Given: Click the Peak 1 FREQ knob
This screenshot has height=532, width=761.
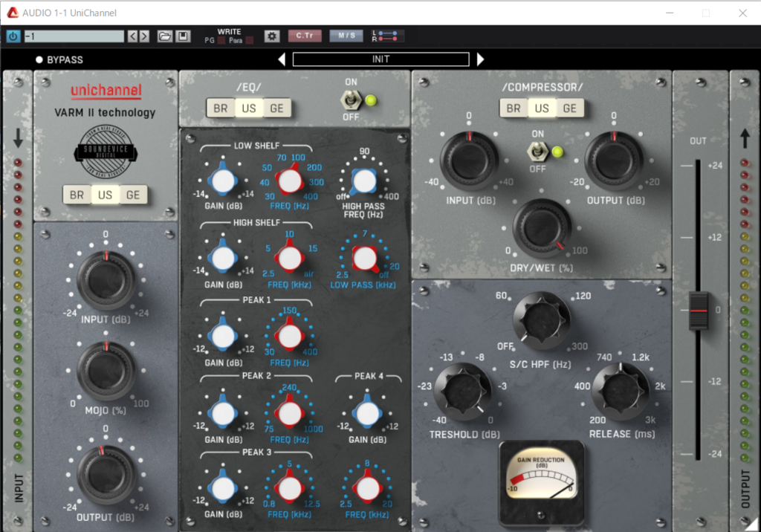Looking at the screenshot, I should click(290, 336).
